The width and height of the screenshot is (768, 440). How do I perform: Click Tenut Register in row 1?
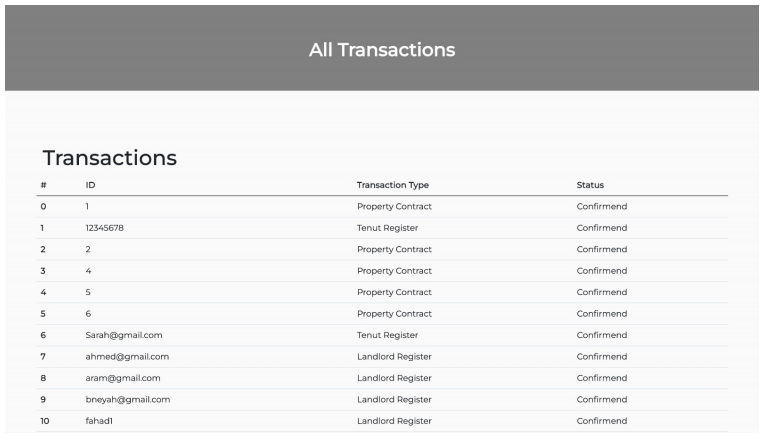[x=387, y=228]
